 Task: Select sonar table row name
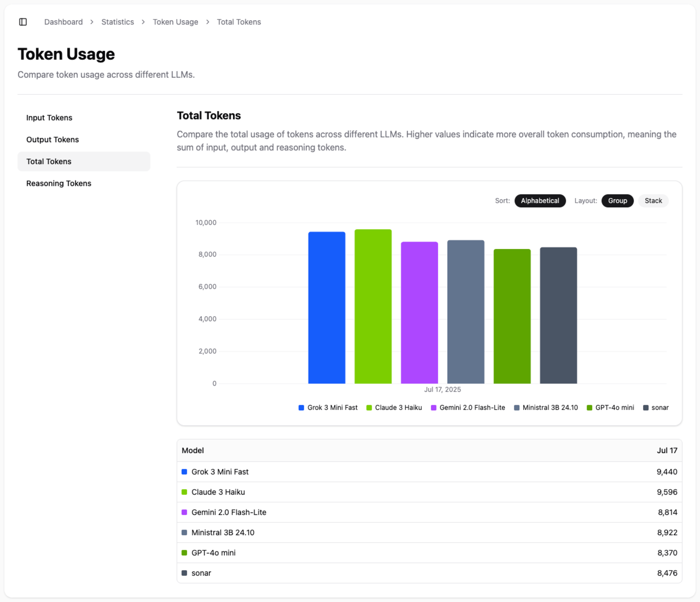[x=201, y=573]
